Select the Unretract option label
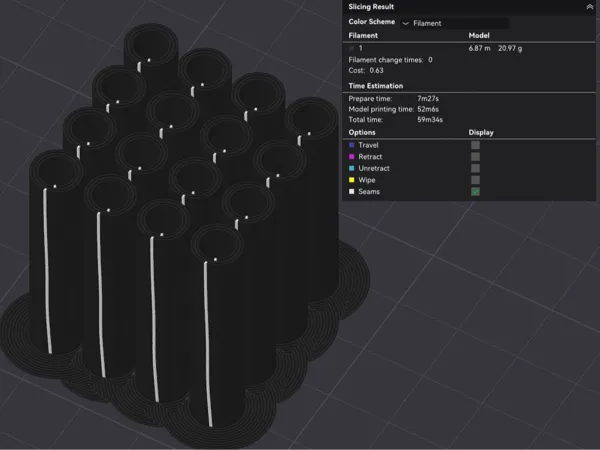This screenshot has height=450, width=600. 374,168
